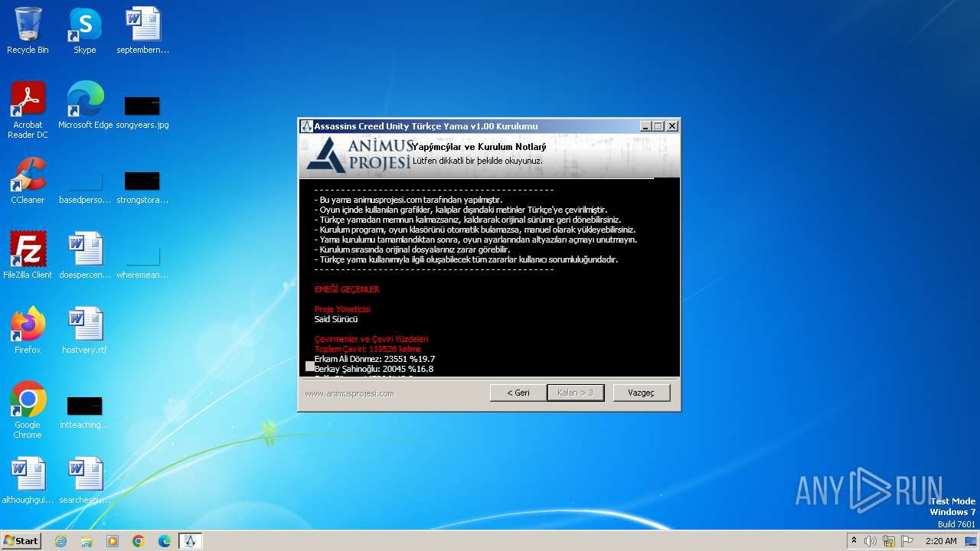This screenshot has width=980, height=551.
Task: Open the Recycle Bin desktop icon
Action: (x=28, y=31)
